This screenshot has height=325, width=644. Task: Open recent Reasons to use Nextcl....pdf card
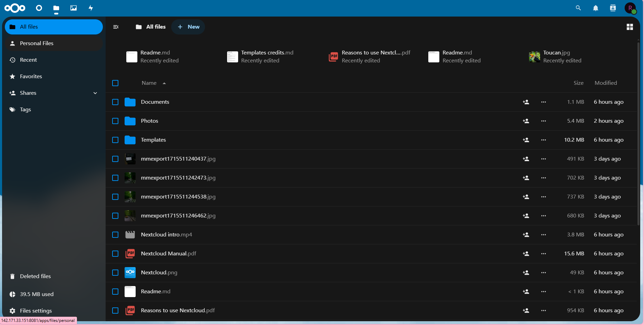pyautogui.click(x=370, y=57)
